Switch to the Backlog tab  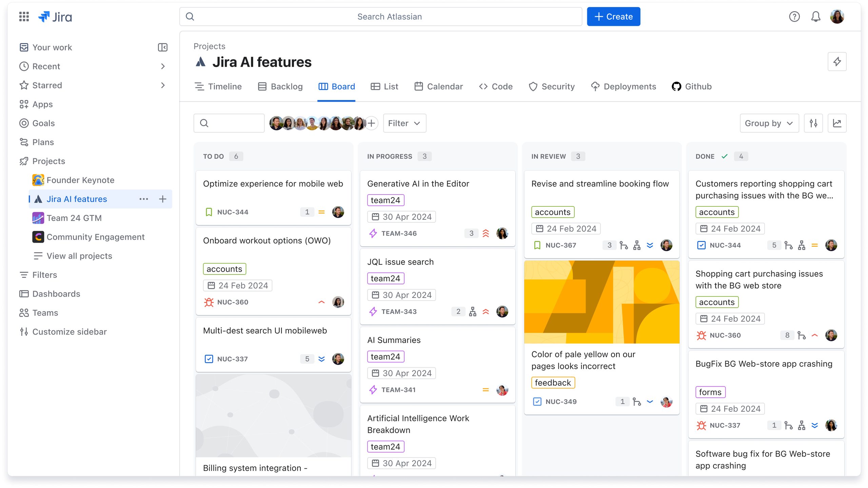[x=280, y=86]
